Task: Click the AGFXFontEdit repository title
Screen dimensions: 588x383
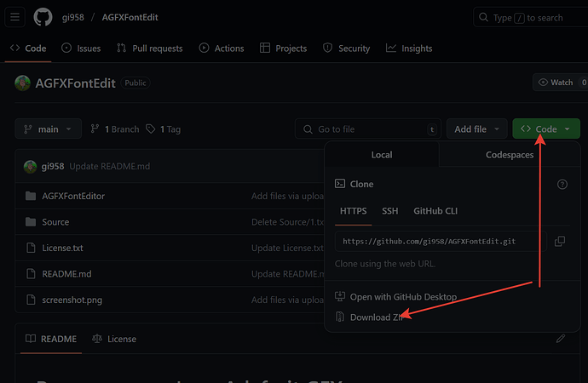Action: click(75, 83)
